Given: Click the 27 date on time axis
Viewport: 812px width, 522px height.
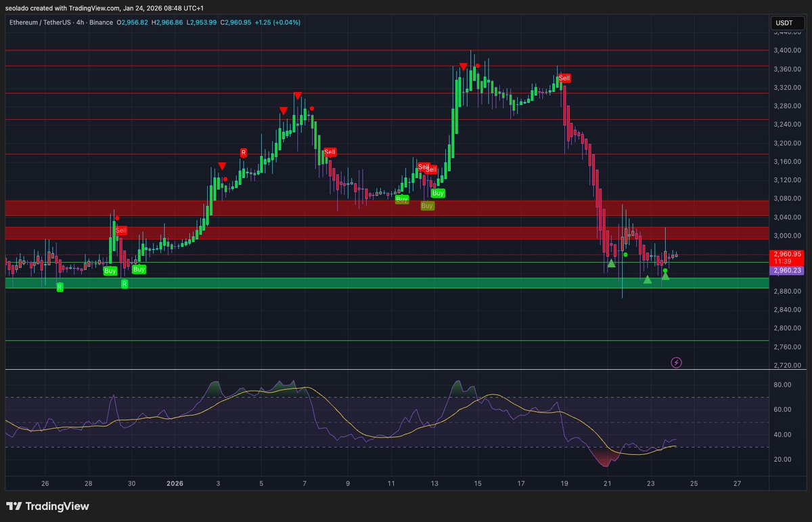Looking at the screenshot, I should 738,483.
